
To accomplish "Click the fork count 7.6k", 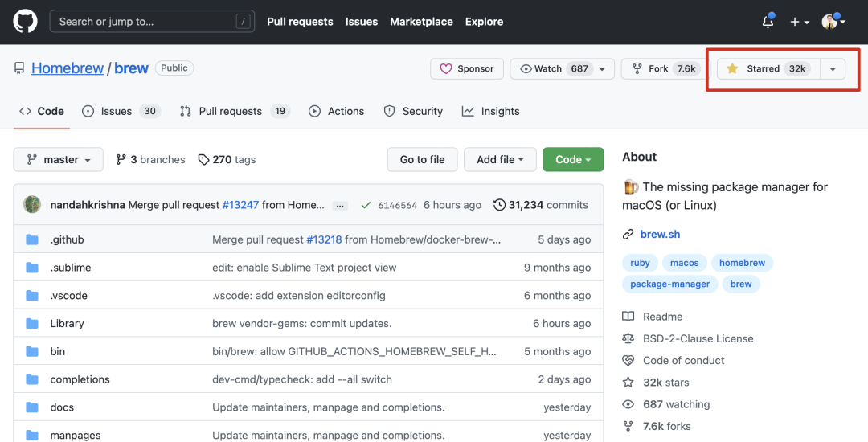I will coord(686,68).
